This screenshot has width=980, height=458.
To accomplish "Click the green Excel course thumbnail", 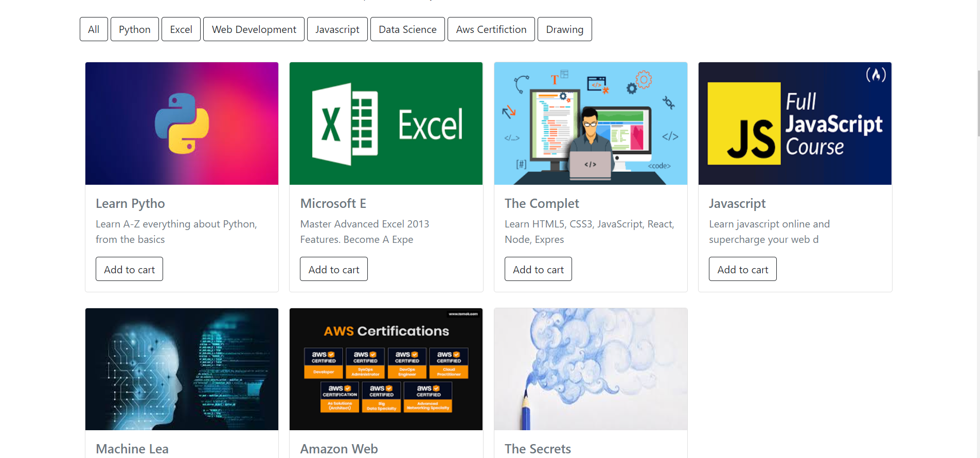I will [x=386, y=124].
